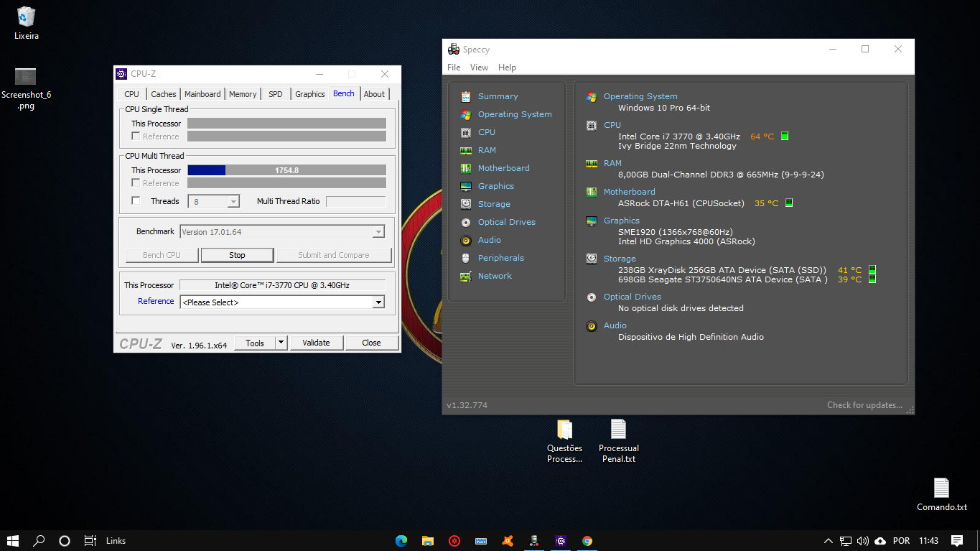
Task: Click Seagate drive temperature indicator at 39 °C
Action: click(x=872, y=279)
